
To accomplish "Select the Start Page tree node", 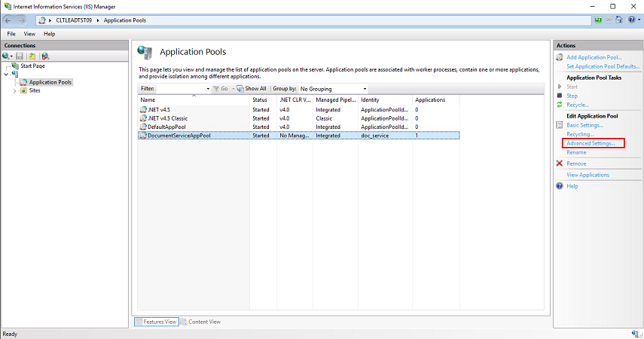I will [x=32, y=66].
